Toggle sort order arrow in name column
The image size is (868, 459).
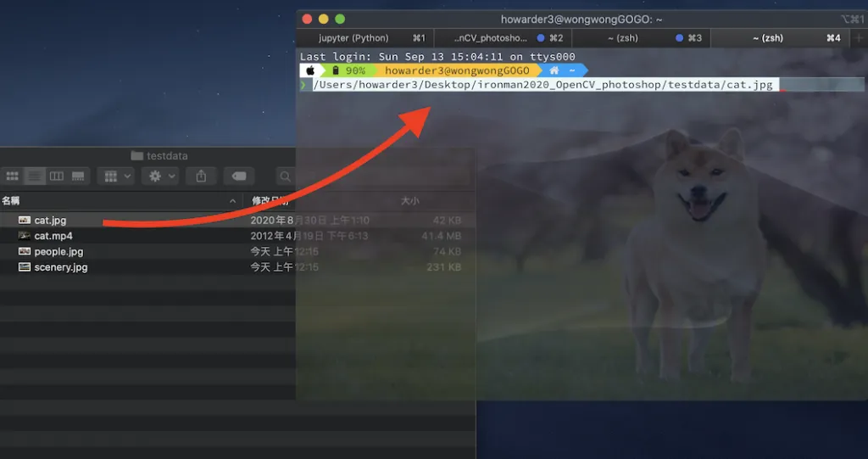232,201
